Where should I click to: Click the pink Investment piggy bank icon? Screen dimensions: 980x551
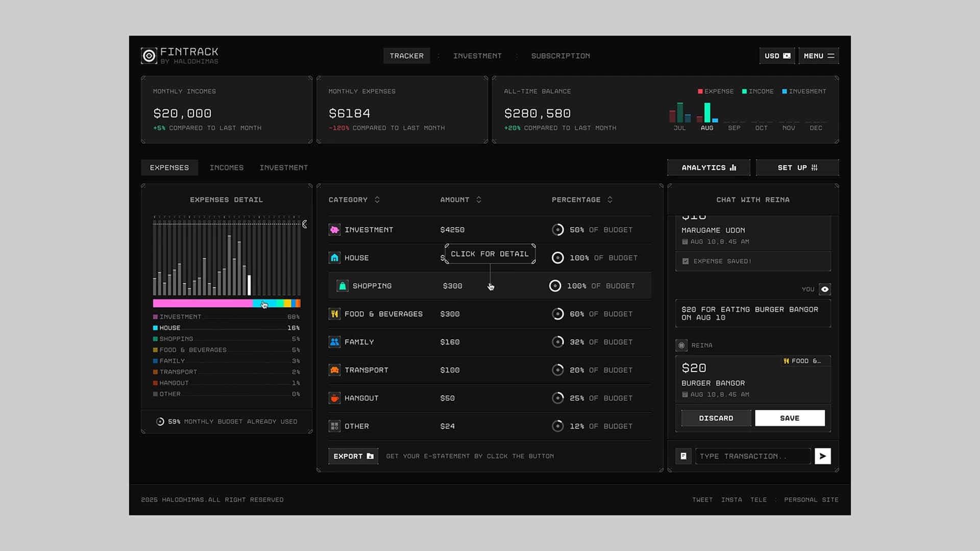(334, 230)
